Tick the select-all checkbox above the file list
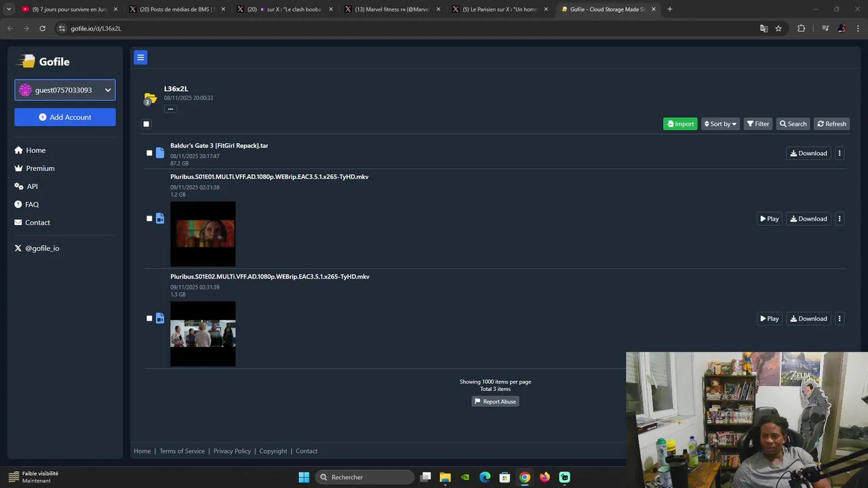 [146, 124]
